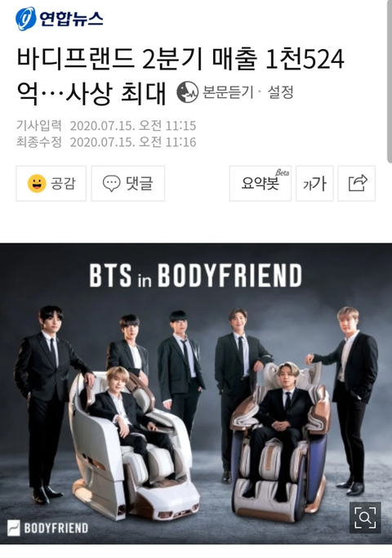This screenshot has height=558, width=392.
Task: Click the 최종수정 timestamp text
Action: [106, 142]
